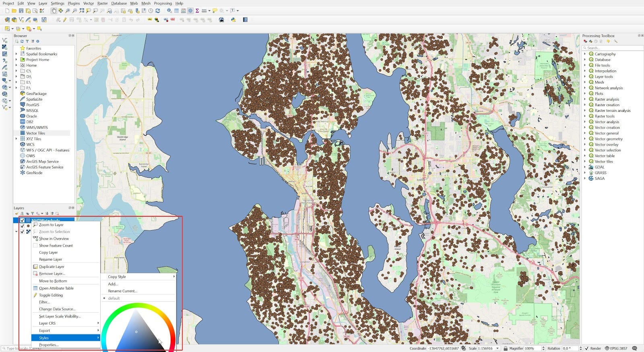Open the Statistical Summary sigma icon
Image resolution: width=644 pixels, height=352 pixels.
click(x=197, y=11)
